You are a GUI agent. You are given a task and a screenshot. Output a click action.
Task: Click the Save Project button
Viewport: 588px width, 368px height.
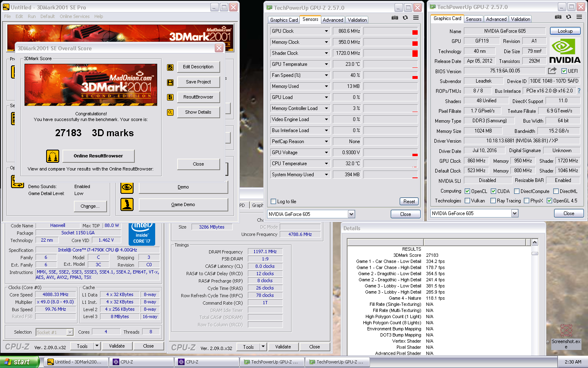click(x=198, y=82)
